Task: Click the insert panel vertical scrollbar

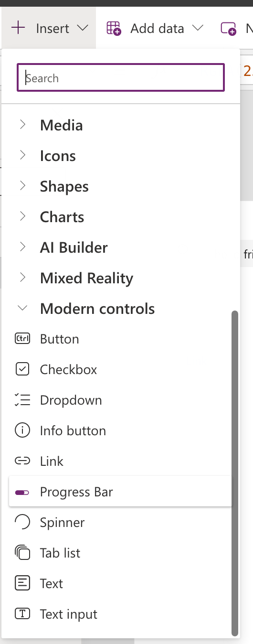Action: coord(234,473)
